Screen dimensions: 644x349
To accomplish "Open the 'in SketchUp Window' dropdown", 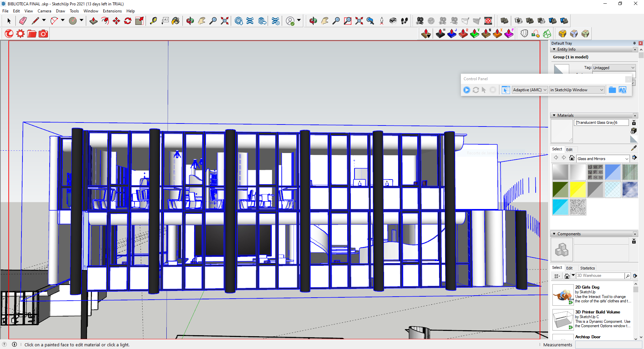I will pyautogui.click(x=577, y=90).
